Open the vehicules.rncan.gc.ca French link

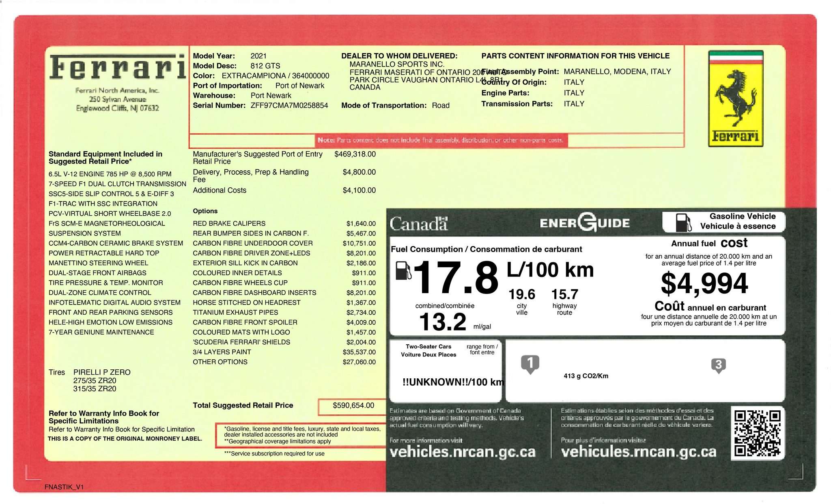pyautogui.click(x=639, y=452)
